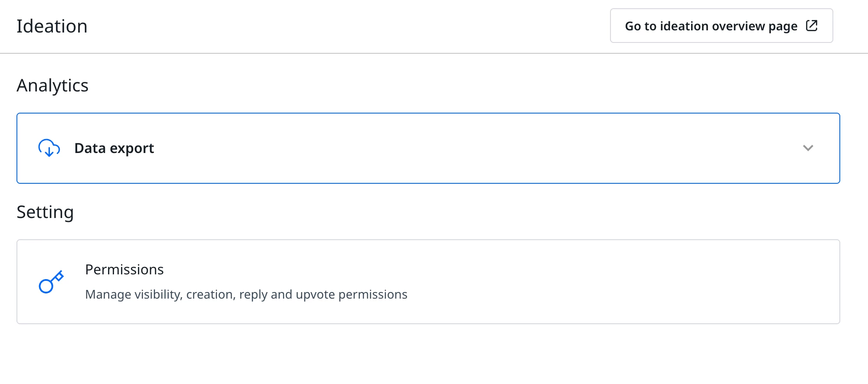Click the word "page" on the overview button
868x384 pixels.
[x=783, y=27]
